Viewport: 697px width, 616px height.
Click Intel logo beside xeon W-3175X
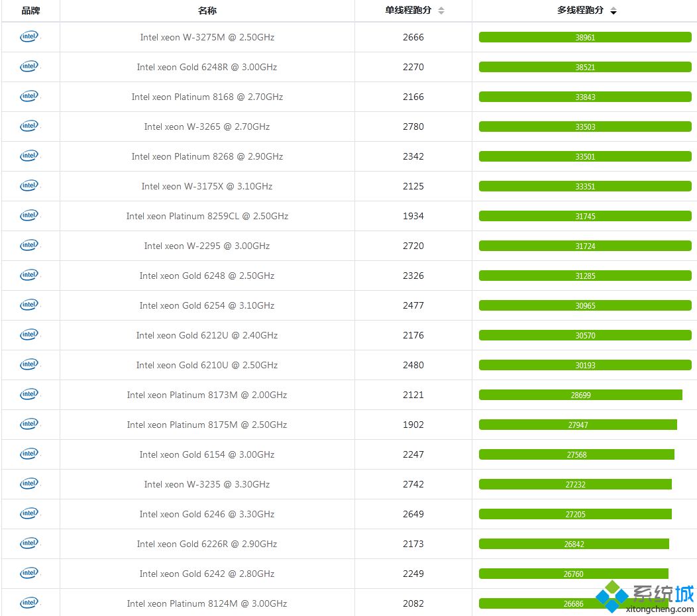point(29,185)
